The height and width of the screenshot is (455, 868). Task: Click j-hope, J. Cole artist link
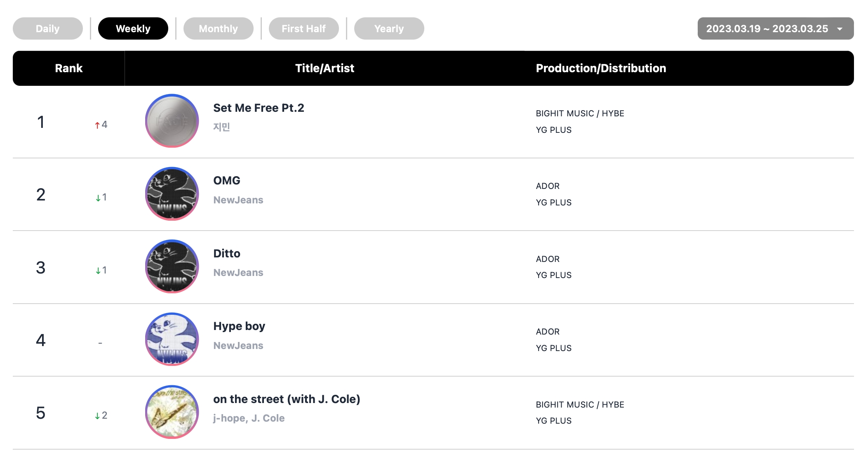tap(249, 418)
